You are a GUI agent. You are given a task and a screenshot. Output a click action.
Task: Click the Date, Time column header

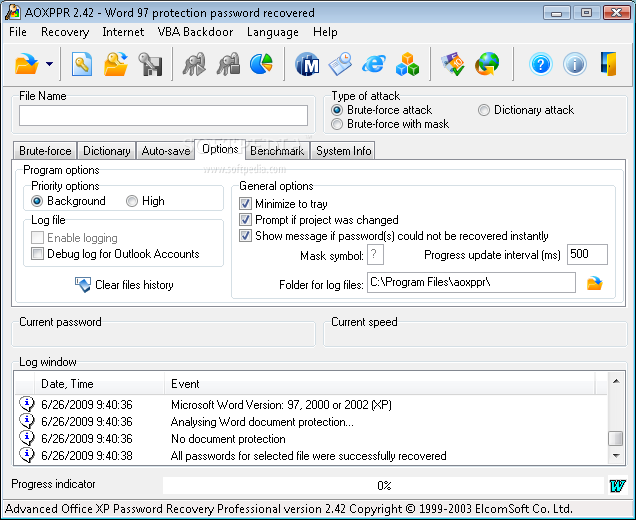[99, 384]
